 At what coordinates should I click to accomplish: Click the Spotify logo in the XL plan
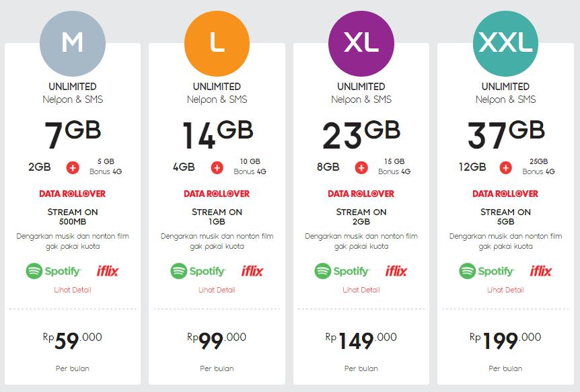342,271
